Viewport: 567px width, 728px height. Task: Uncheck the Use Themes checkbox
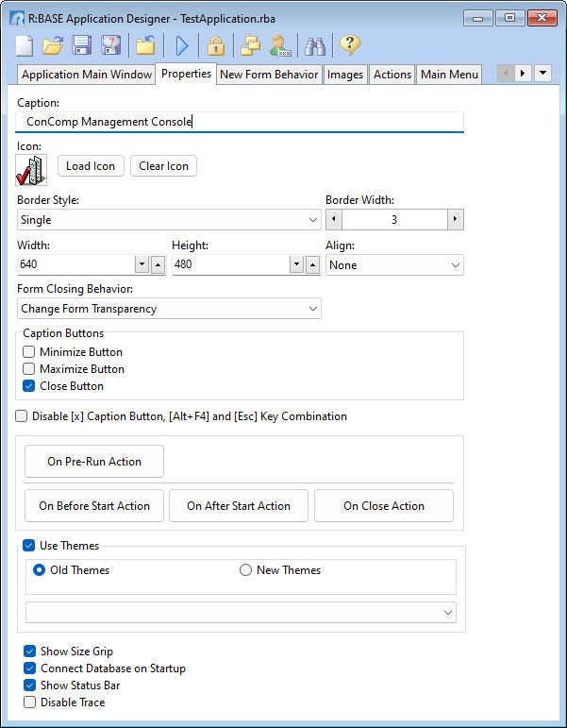pyautogui.click(x=28, y=545)
